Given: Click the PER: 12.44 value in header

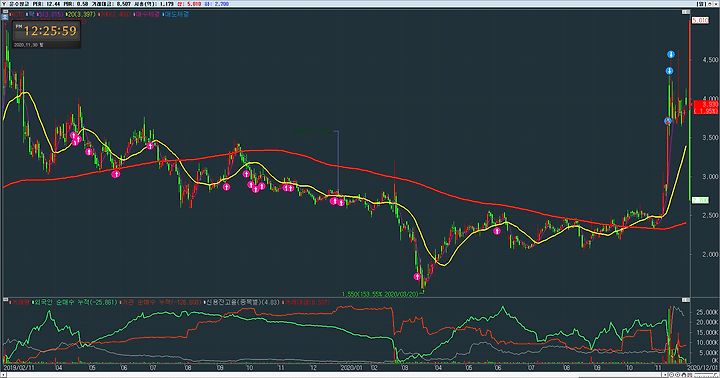Looking at the screenshot, I should (46, 4).
